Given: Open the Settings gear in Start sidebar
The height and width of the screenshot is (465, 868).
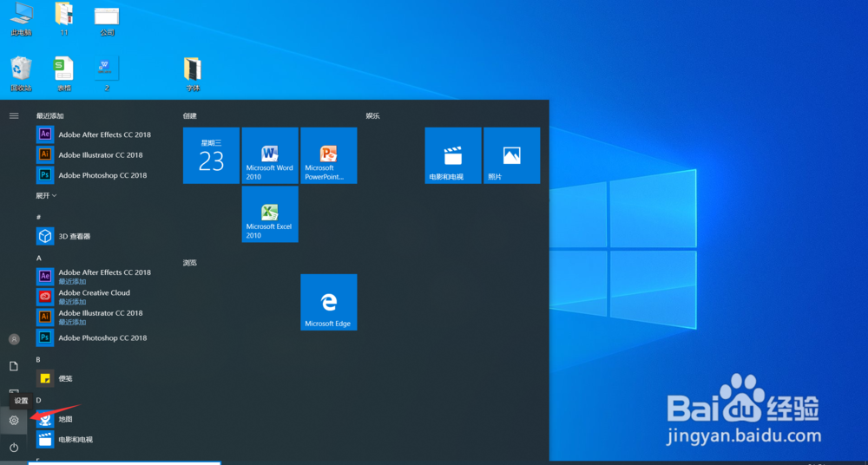Looking at the screenshot, I should [x=15, y=420].
